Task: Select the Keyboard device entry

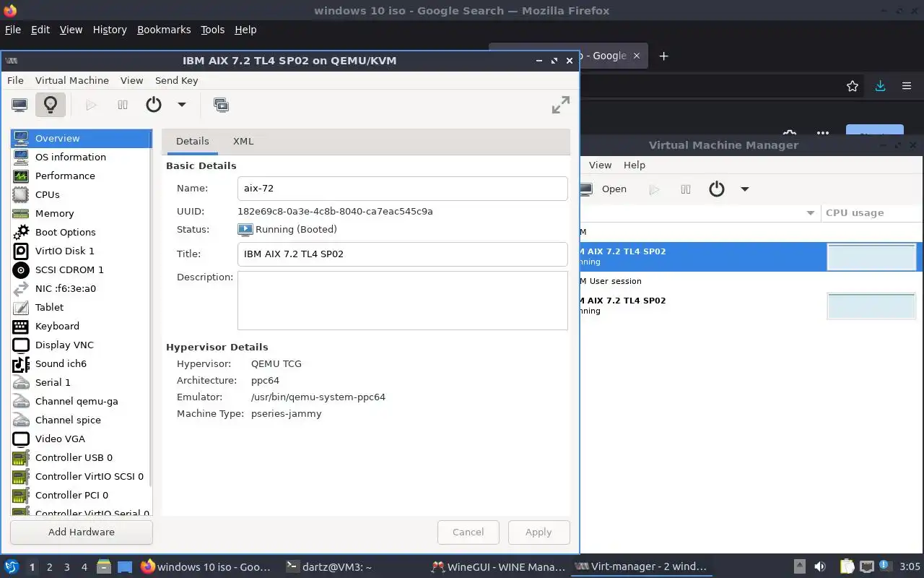Action: point(82,326)
